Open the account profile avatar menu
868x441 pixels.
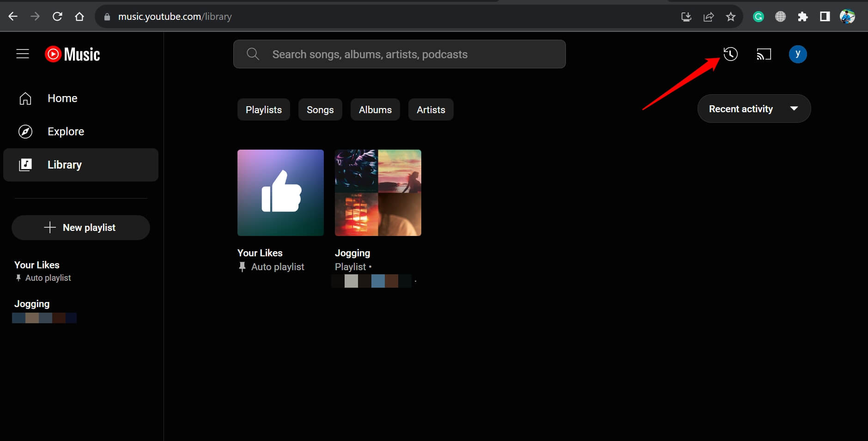coord(798,54)
